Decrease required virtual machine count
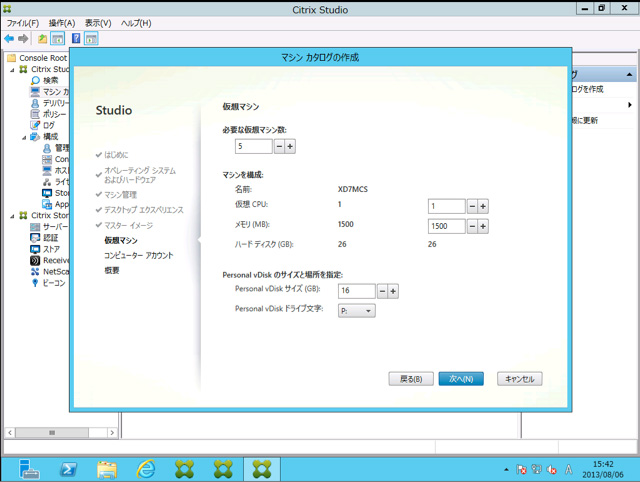640x482 pixels. pyautogui.click(x=279, y=146)
